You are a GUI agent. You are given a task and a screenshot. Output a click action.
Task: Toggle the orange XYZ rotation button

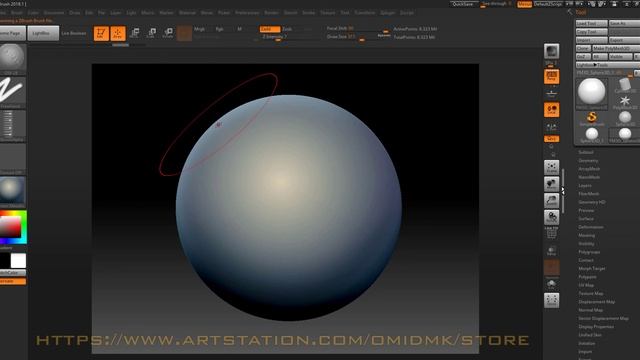pyautogui.click(x=551, y=139)
